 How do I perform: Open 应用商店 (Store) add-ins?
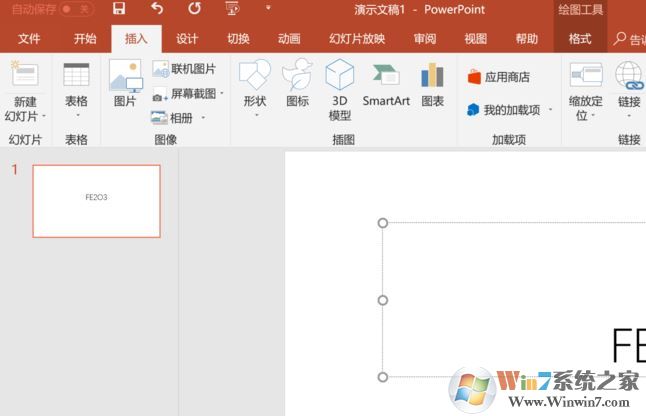[x=499, y=77]
